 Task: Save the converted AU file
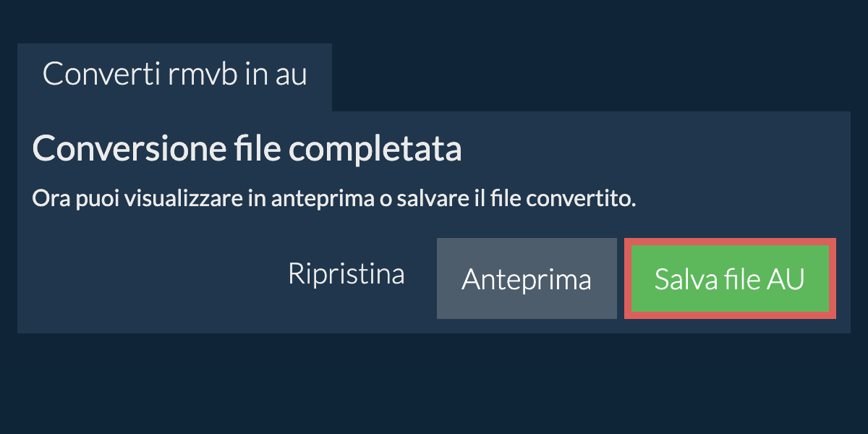click(x=730, y=279)
